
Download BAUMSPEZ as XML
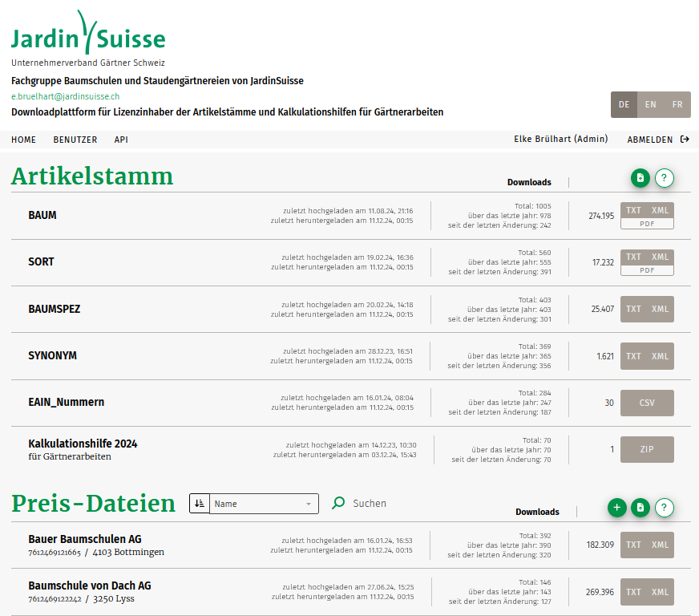(660, 309)
